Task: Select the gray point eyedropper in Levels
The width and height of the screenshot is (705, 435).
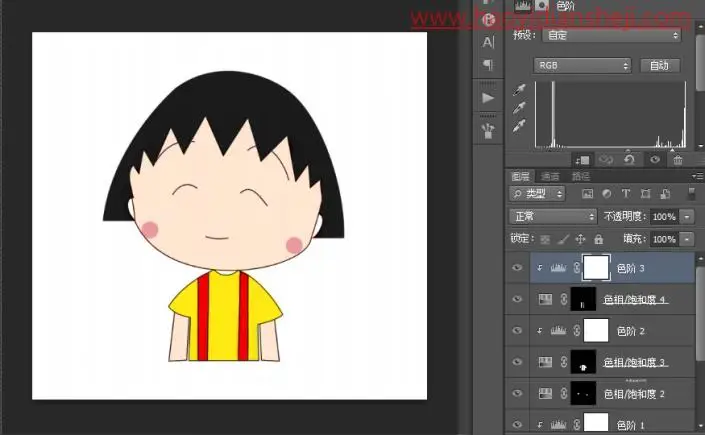Action: click(519, 108)
